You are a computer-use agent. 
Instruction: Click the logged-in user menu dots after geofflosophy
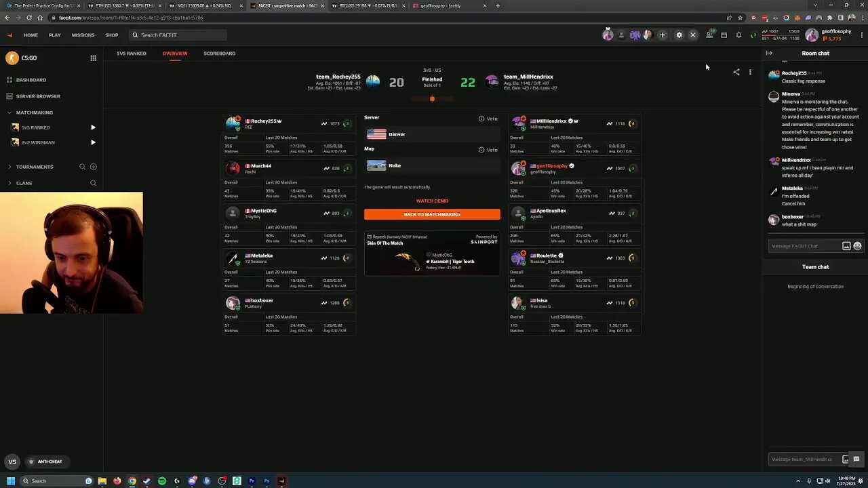pos(862,35)
